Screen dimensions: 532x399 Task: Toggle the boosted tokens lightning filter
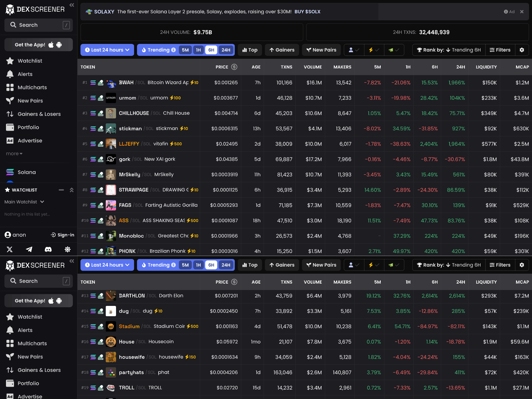click(374, 50)
